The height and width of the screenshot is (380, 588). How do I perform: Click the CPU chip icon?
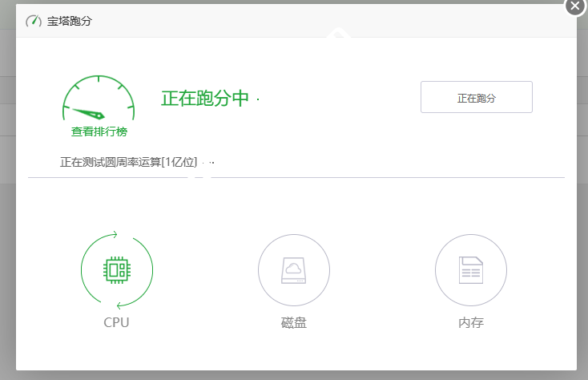coord(117,270)
